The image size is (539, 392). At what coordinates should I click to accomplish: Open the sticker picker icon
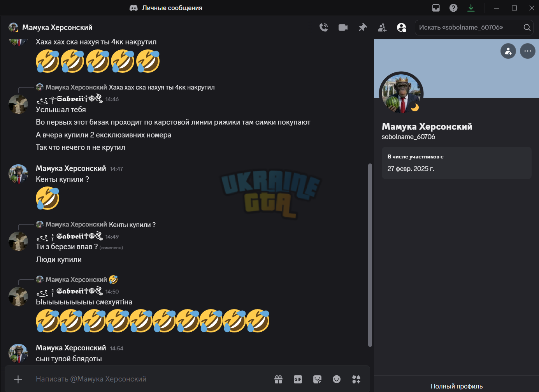coord(317,379)
